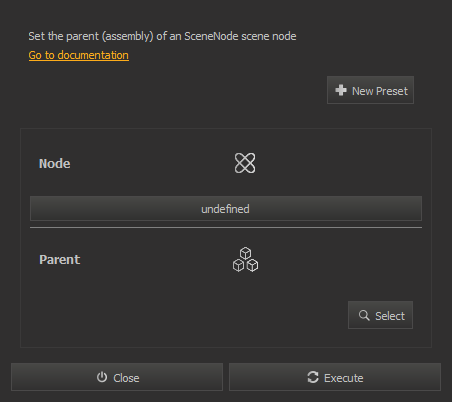
Task: Open the Go to documentation link
Action: tap(79, 55)
